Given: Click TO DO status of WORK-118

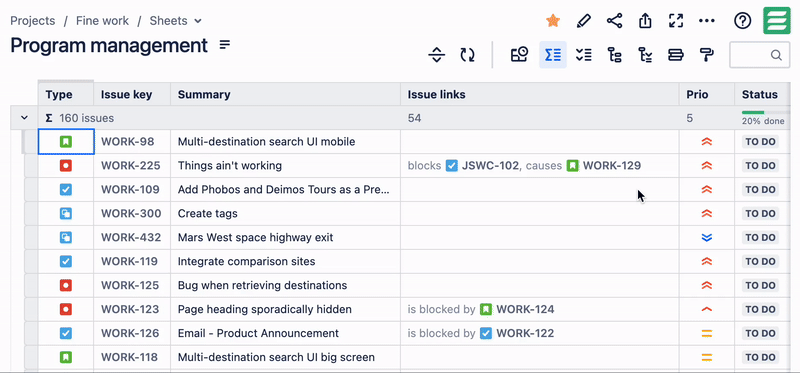Looking at the screenshot, I should point(760,357).
